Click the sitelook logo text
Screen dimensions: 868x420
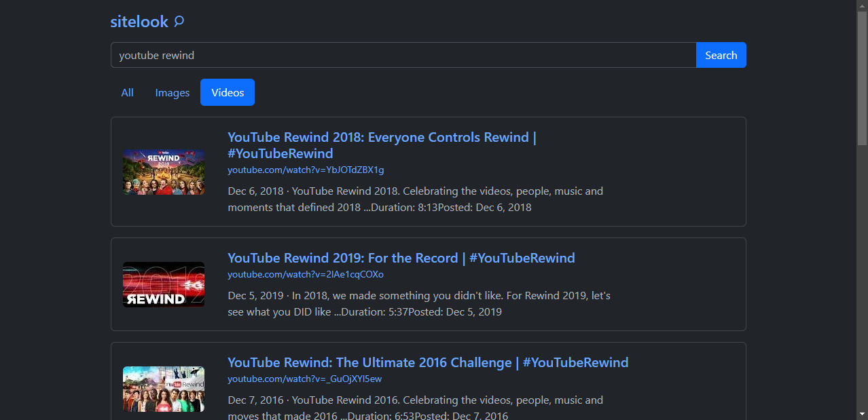coord(139,22)
